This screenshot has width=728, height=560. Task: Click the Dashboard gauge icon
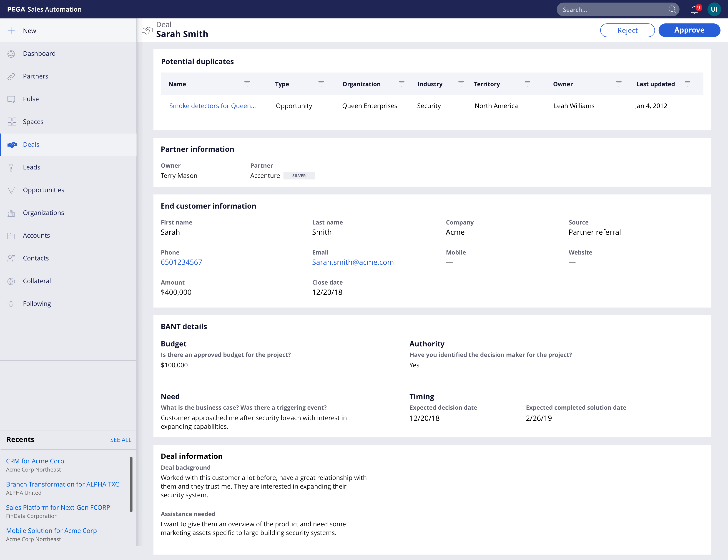click(11, 54)
